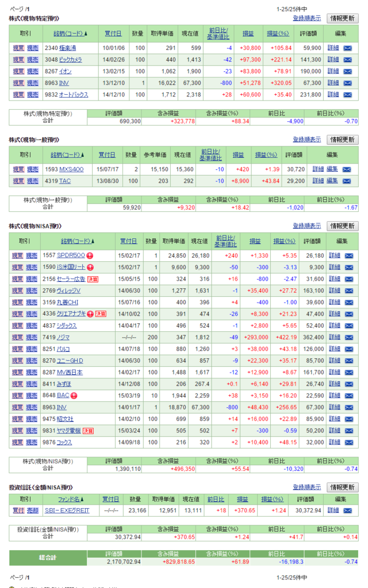Click the 総合計 valuation 2,170,702.94
Image resolution: width=368 pixels, height=588 pixels.
point(124,562)
